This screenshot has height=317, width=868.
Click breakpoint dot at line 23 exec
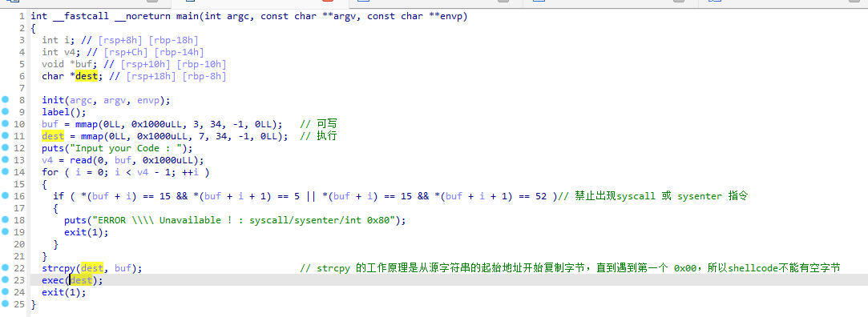pos(5,280)
